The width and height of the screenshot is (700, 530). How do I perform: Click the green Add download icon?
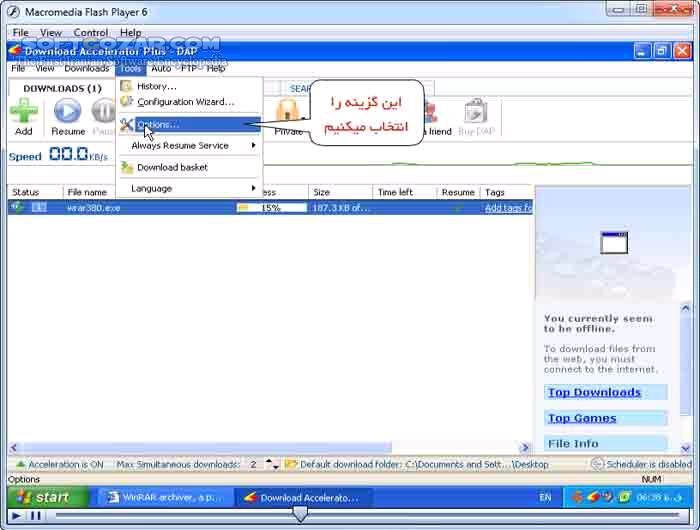click(x=24, y=110)
